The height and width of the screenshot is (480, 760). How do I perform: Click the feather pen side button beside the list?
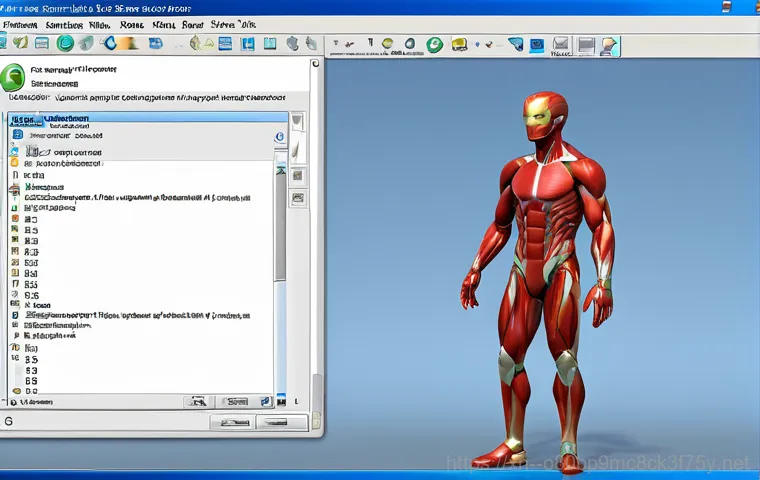click(297, 151)
